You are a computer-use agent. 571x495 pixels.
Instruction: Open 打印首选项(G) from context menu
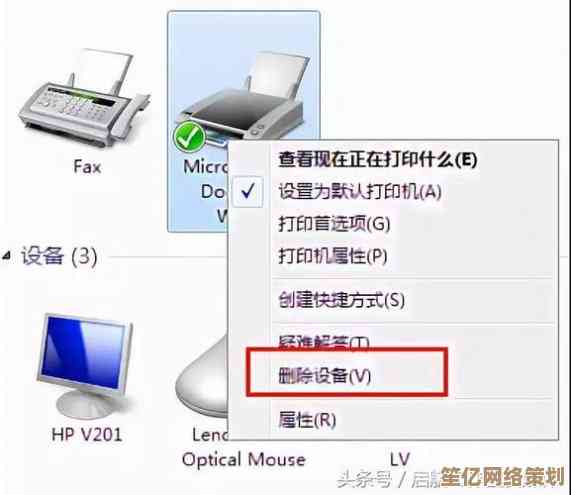tap(334, 224)
